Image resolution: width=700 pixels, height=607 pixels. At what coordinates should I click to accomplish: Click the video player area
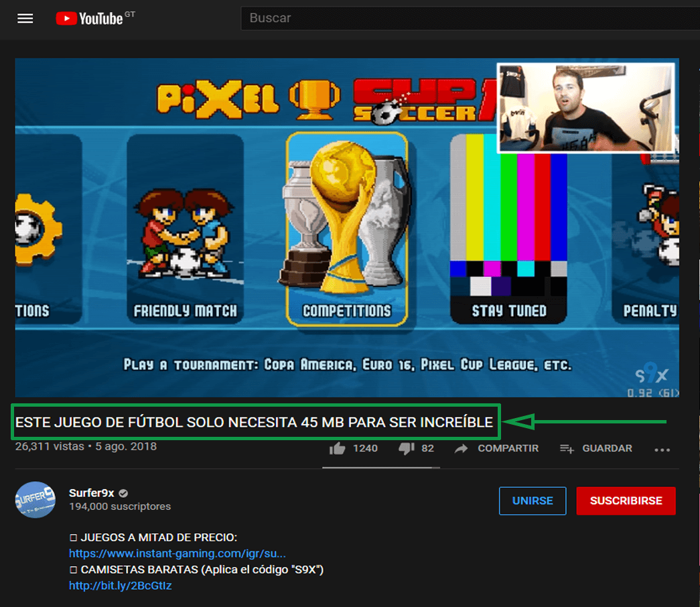pos(347,227)
